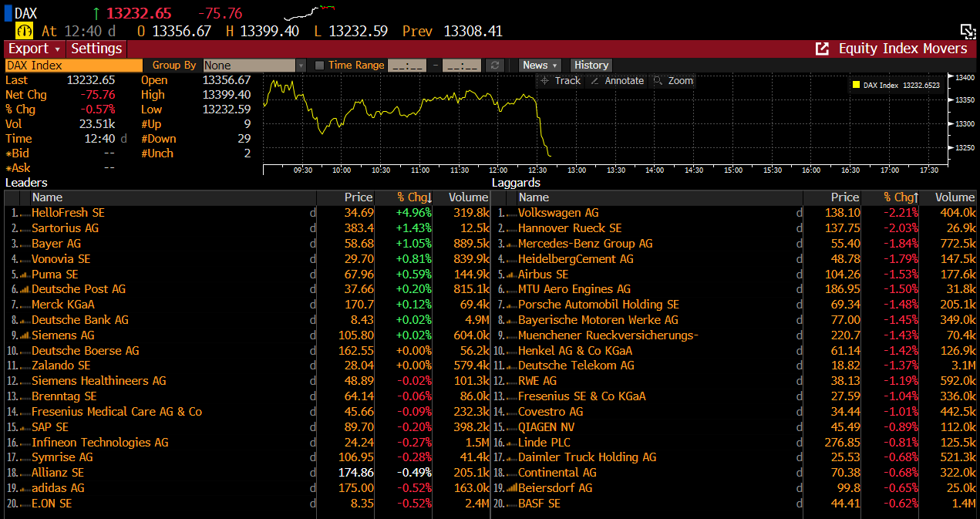Click the signal bars icon beside Deutsche Post AG

point(25,289)
